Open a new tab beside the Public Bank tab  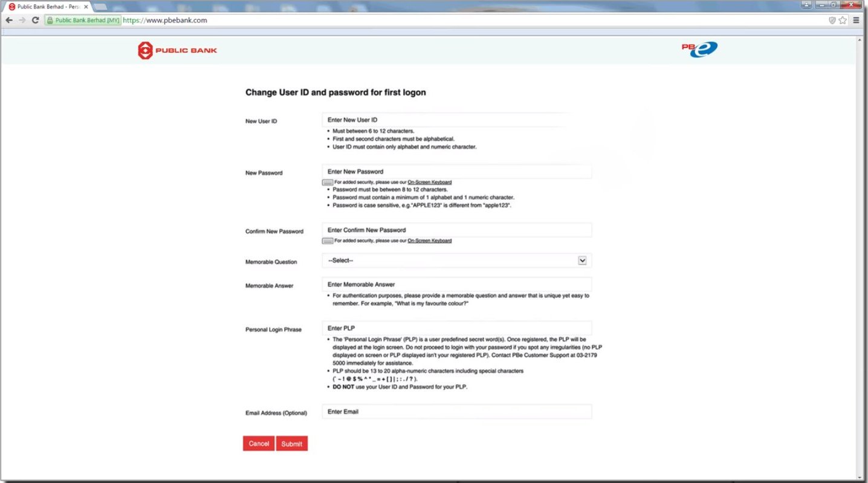tap(101, 6)
